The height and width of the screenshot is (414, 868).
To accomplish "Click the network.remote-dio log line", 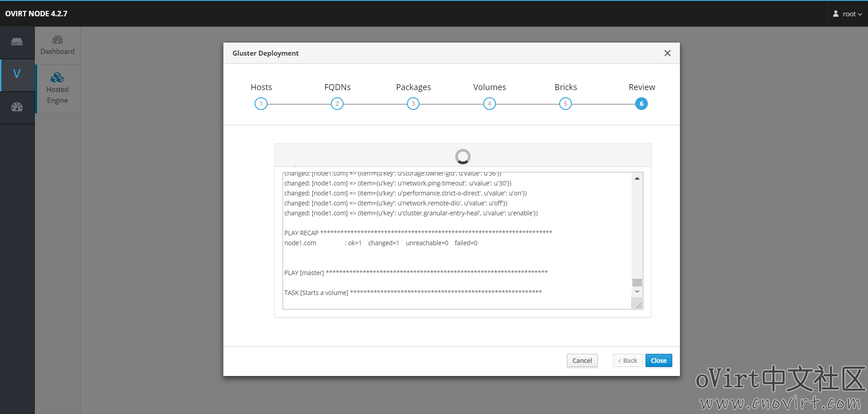I will (396, 203).
